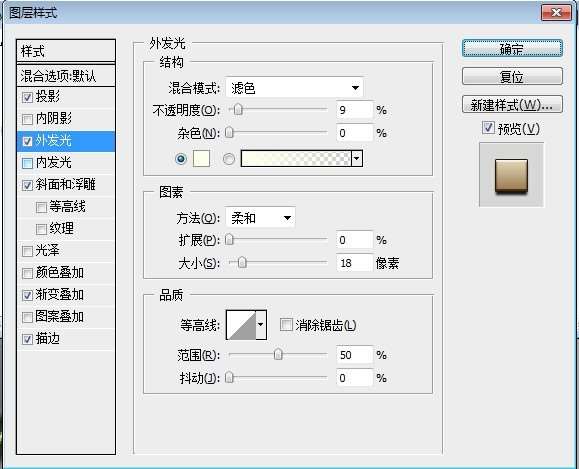Click the 不透明度 opacity value field
Image resolution: width=579 pixels, height=469 pixels.
coord(354,110)
